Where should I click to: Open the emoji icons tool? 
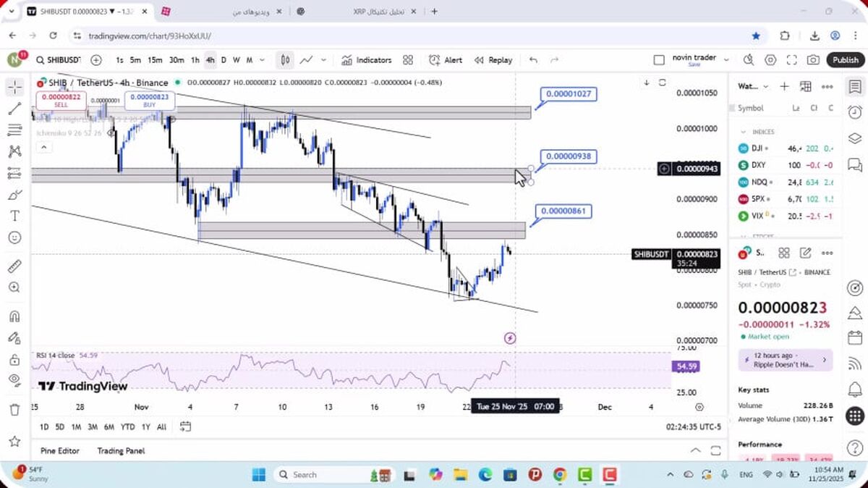pos(14,237)
